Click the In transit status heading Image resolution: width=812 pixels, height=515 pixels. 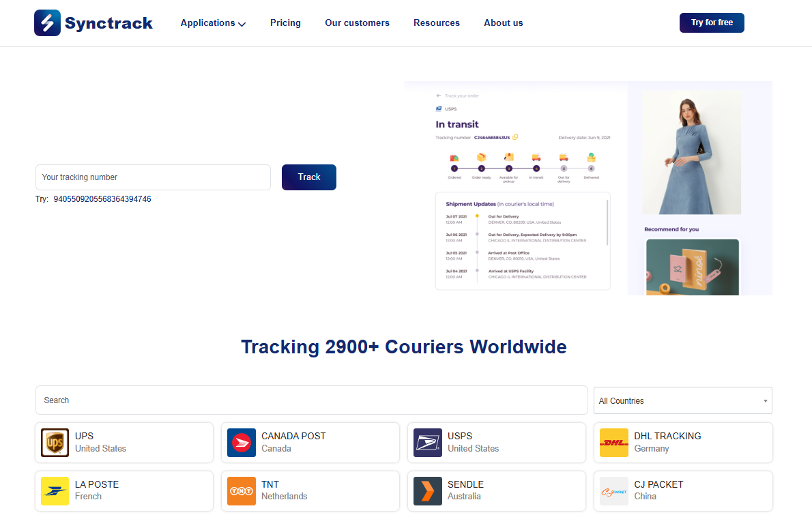click(456, 124)
